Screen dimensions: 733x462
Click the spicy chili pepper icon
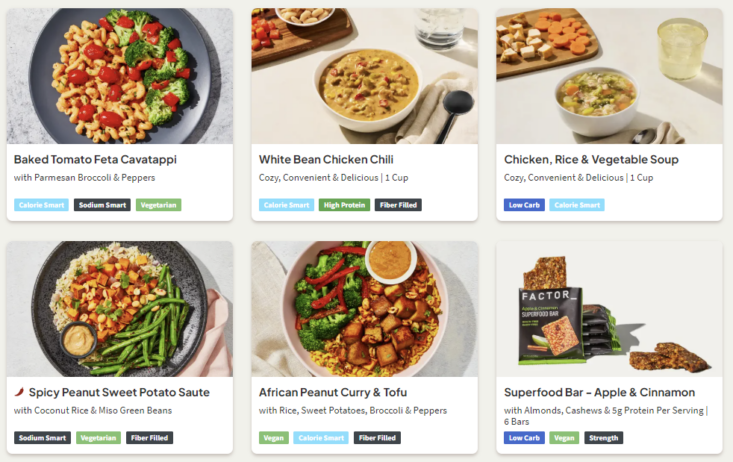pyautogui.click(x=19, y=392)
